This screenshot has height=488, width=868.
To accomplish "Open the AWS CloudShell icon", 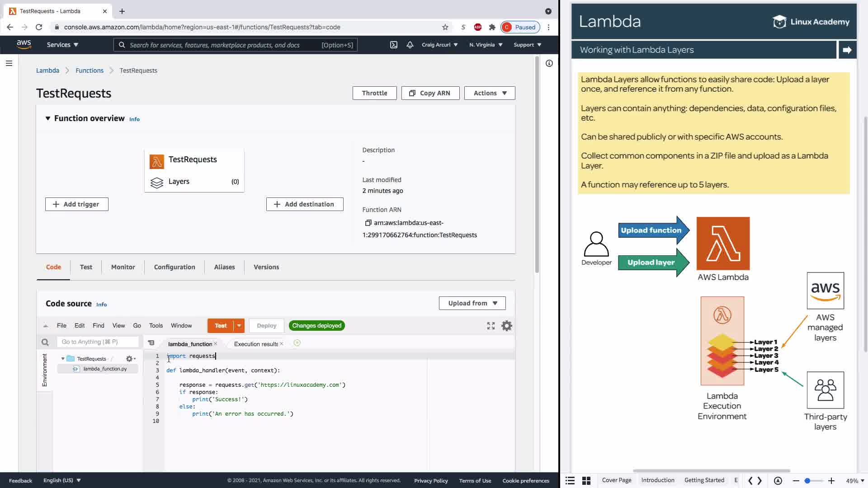I will (393, 45).
